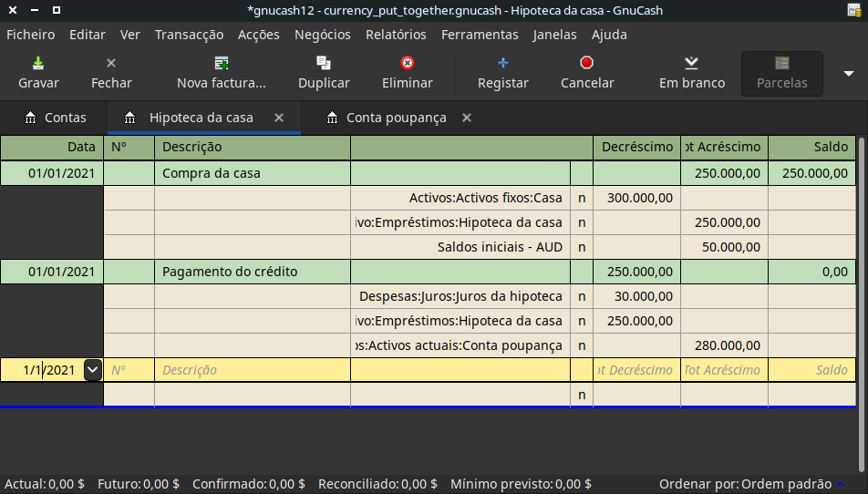Image resolution: width=868 pixels, height=494 pixels.
Task: Click the Fechar toolbar icon
Action: 111,64
